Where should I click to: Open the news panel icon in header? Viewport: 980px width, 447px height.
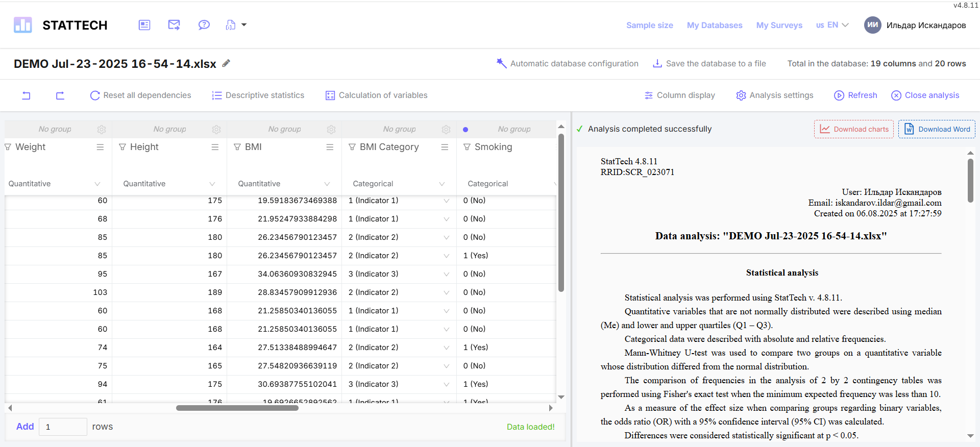tap(144, 25)
